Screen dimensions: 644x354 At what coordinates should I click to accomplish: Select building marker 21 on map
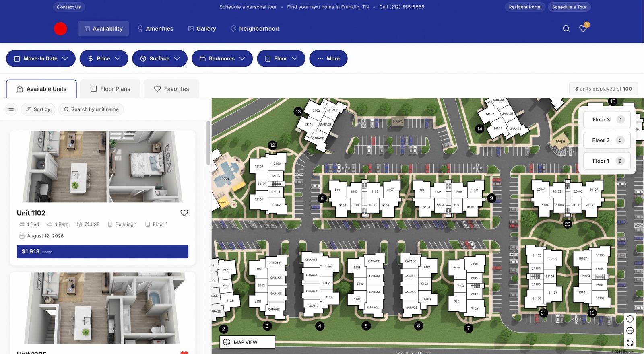[543, 313]
